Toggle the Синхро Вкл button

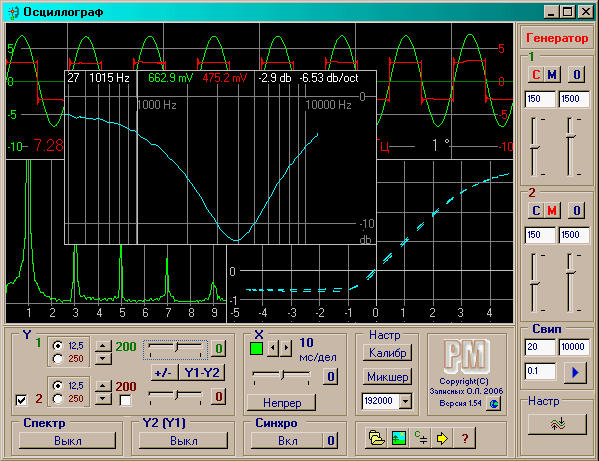click(287, 441)
